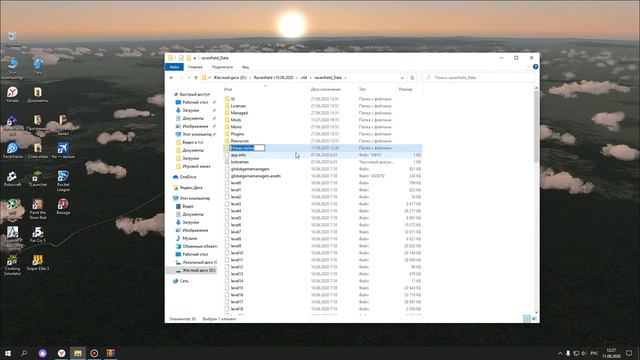Sort by the Имя column header
The height and width of the screenshot is (360, 640).
[x=228, y=89]
